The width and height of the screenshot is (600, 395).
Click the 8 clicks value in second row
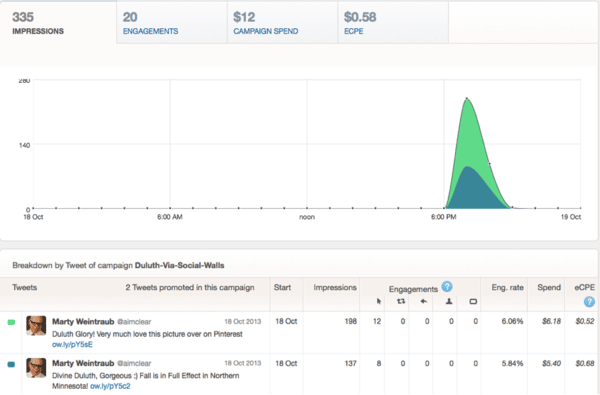(378, 363)
